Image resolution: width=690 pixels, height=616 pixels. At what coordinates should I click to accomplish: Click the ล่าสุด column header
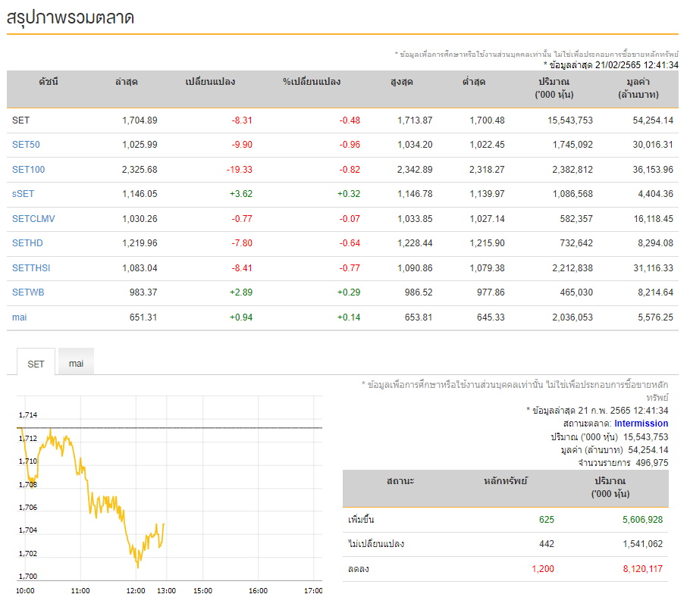[x=127, y=82]
